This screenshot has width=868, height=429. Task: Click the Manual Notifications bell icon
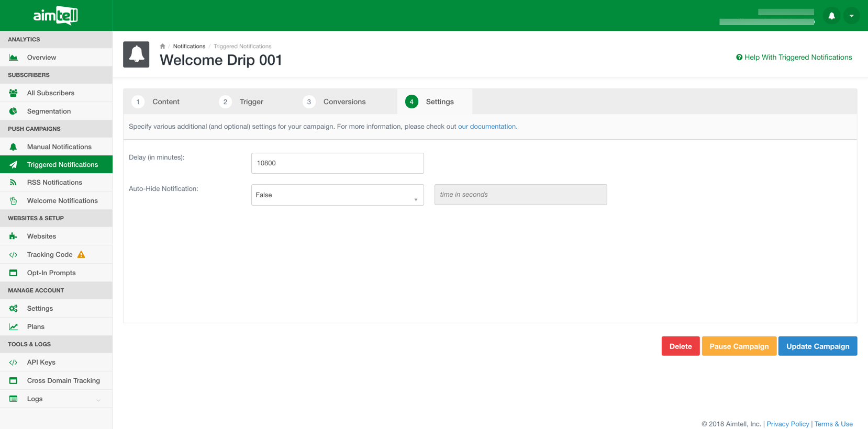(x=13, y=147)
